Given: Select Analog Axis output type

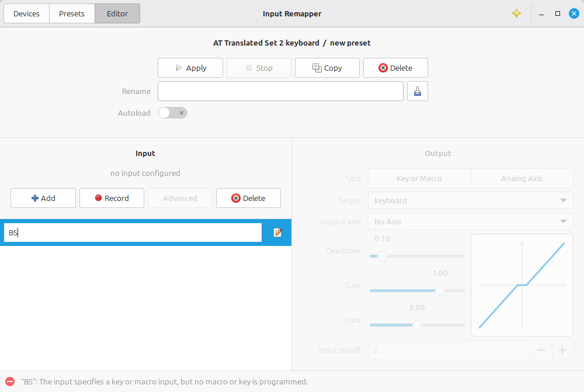Looking at the screenshot, I should pyautogui.click(x=522, y=179).
